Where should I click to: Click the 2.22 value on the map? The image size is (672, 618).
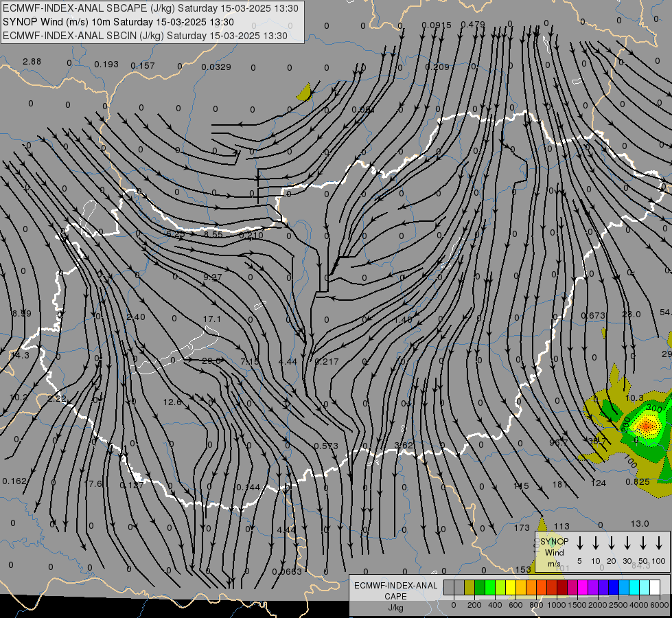tap(57, 399)
